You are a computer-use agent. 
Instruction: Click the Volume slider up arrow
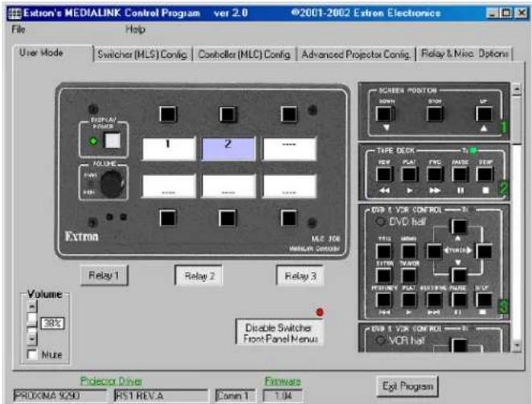[x=32, y=306]
